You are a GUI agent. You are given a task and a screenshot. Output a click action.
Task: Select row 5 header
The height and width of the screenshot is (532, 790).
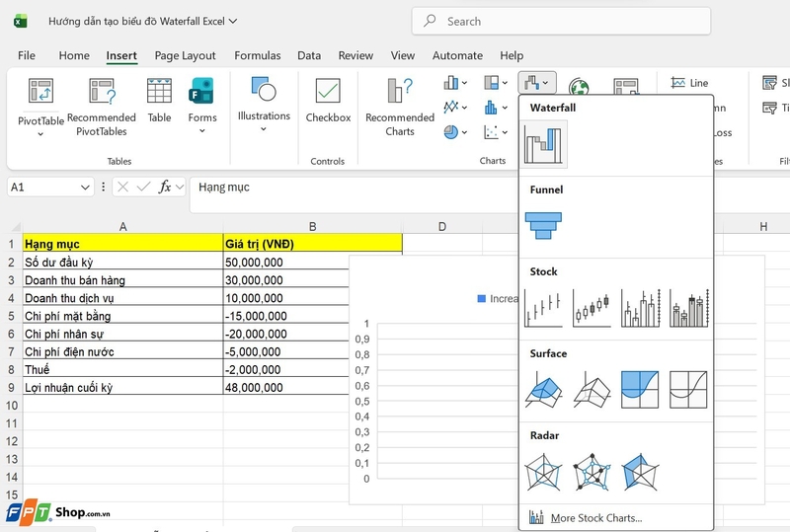[11, 316]
